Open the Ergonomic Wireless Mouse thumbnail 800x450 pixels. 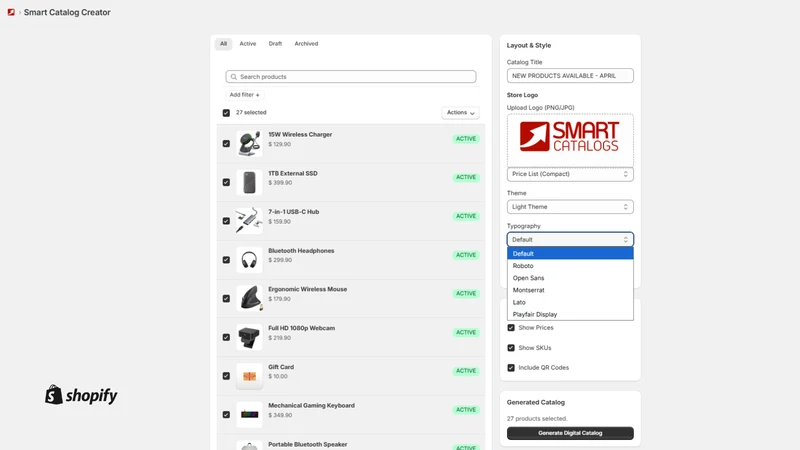point(249,298)
